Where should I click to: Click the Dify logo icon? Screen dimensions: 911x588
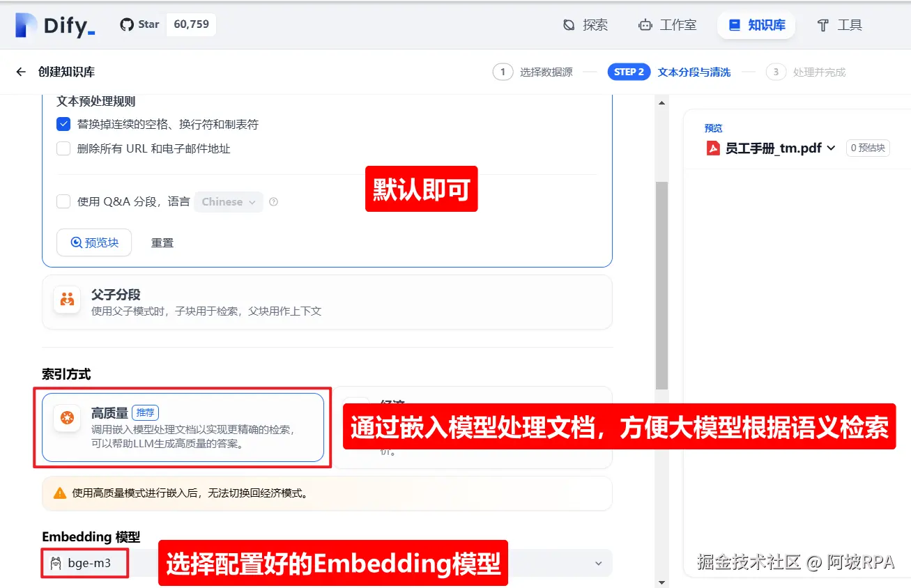[26, 26]
